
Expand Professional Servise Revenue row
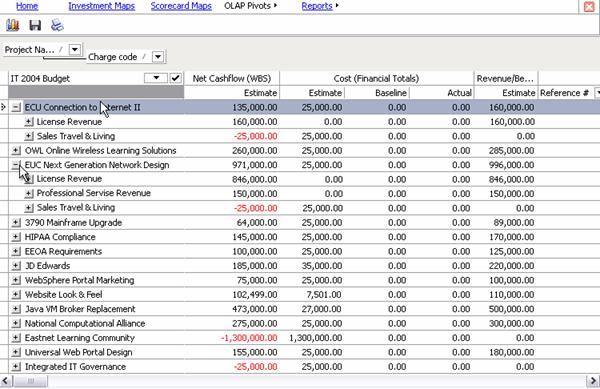(x=29, y=194)
